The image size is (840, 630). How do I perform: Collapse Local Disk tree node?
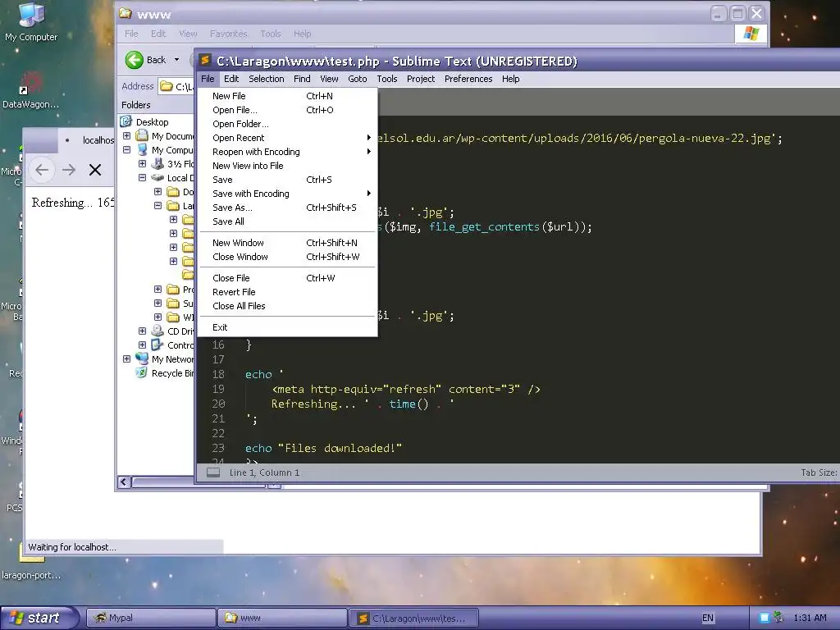tap(143, 177)
